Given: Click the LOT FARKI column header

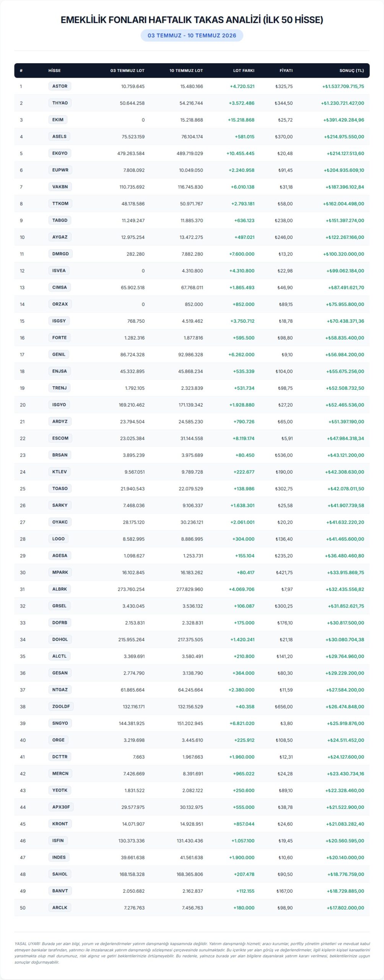Looking at the screenshot, I should point(244,70).
